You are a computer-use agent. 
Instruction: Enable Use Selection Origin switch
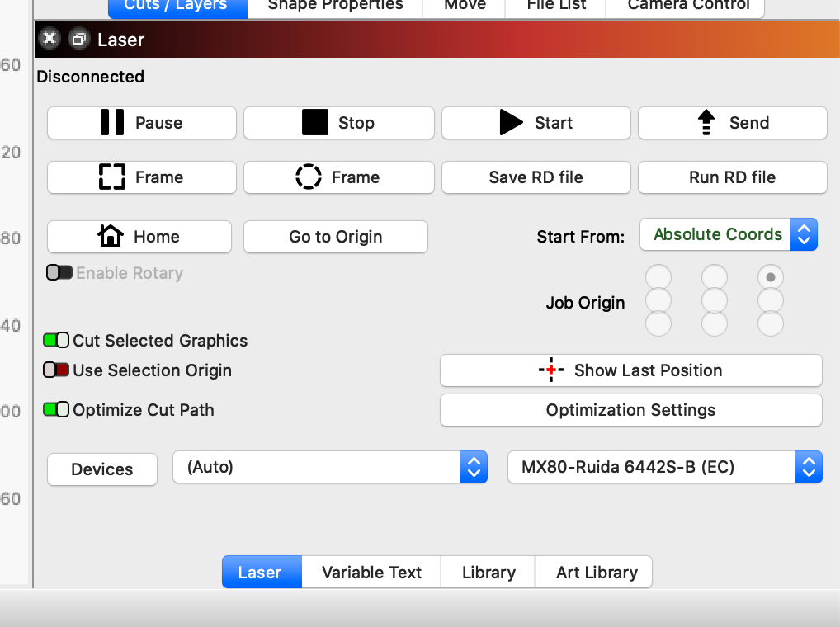point(56,370)
